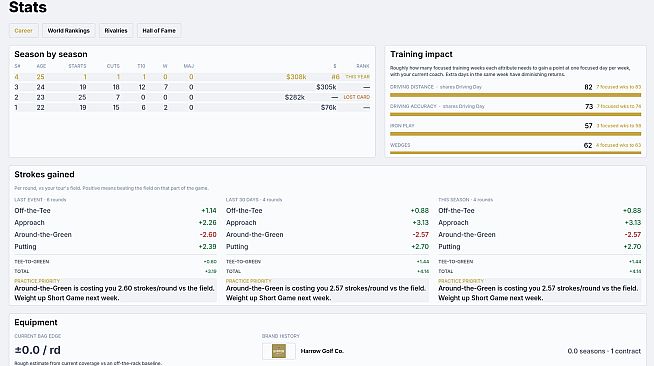Click Last Event Off-the-Tee "+1.14" value
This screenshot has width=654, height=366.
coord(209,211)
